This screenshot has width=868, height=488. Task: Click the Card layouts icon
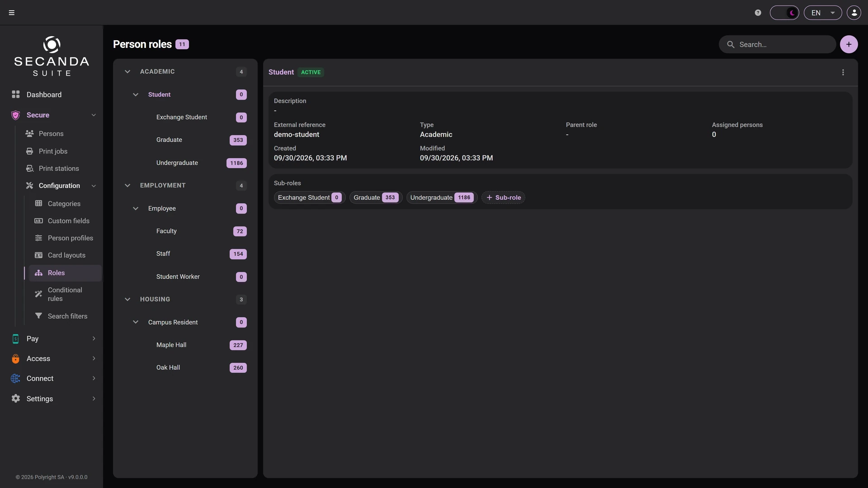click(x=39, y=255)
